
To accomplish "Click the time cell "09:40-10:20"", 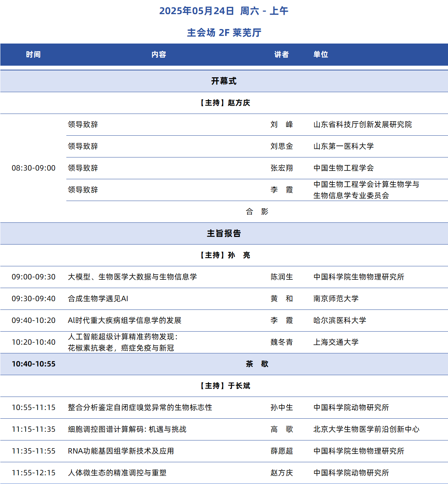I will point(34,320).
